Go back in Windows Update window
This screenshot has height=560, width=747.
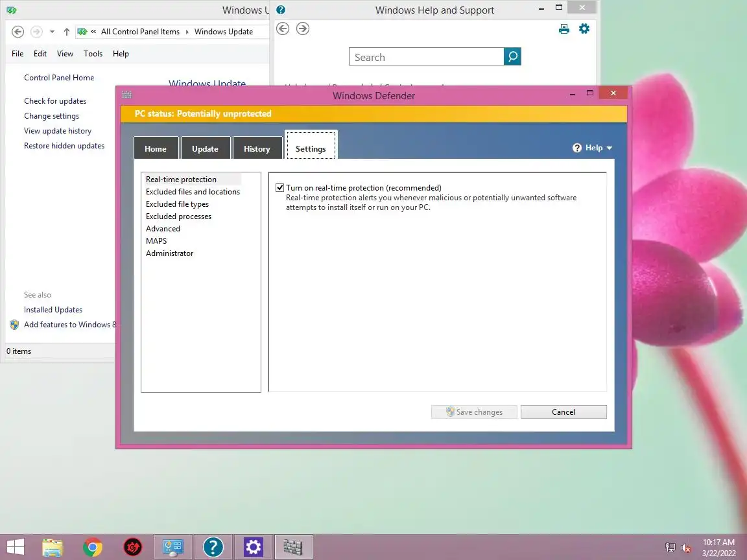pyautogui.click(x=18, y=32)
